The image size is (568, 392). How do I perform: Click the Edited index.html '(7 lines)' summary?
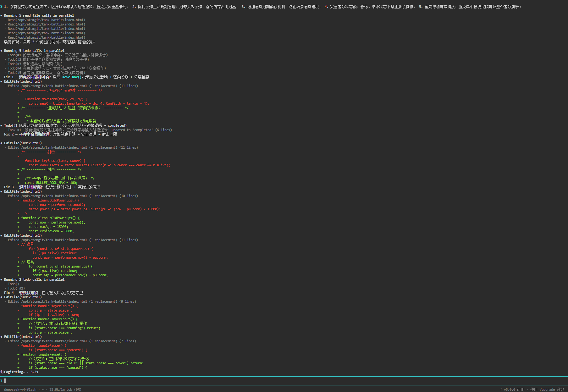click(72, 341)
